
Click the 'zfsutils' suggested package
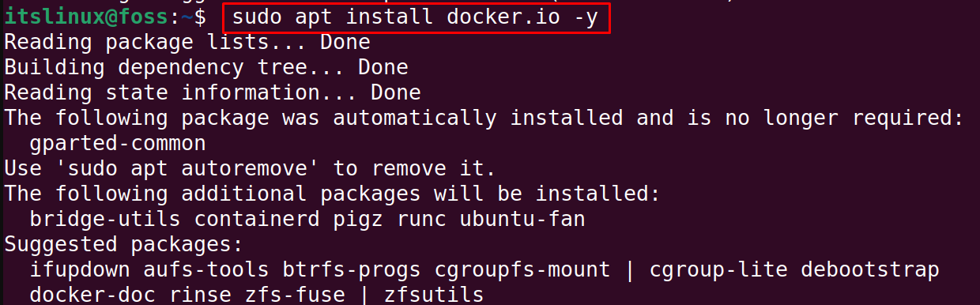tap(434, 296)
